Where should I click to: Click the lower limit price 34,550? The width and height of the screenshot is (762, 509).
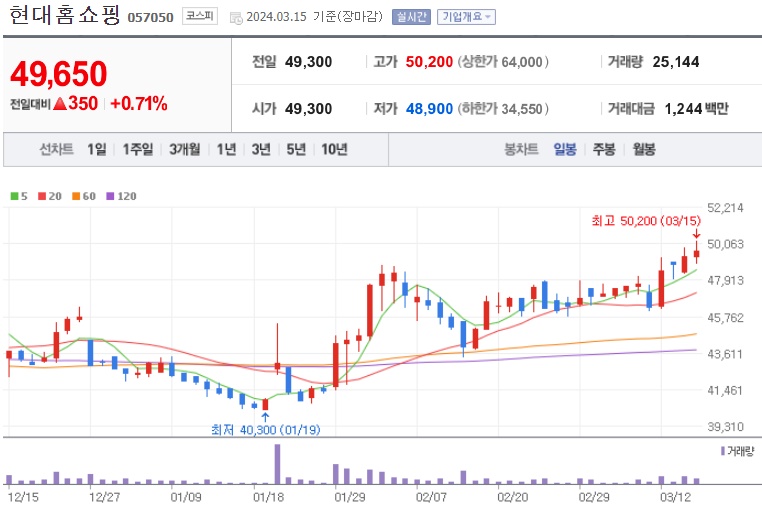click(521, 109)
